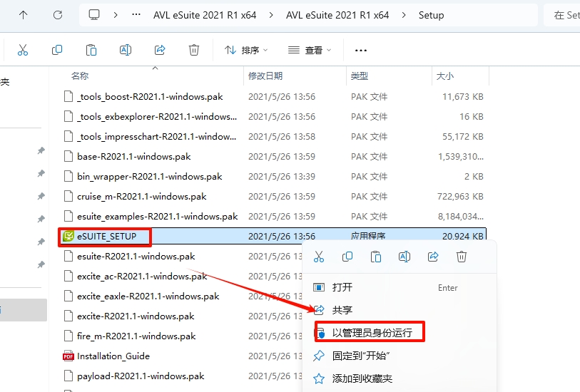Viewport: 580px width, 392px height.
Task: Click the 722,963 KB size cell
Action: coord(460,197)
